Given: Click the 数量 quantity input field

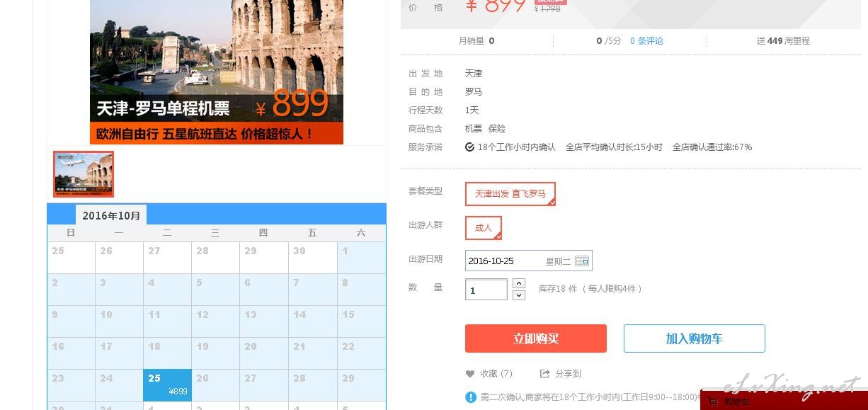Looking at the screenshot, I should click(x=486, y=289).
